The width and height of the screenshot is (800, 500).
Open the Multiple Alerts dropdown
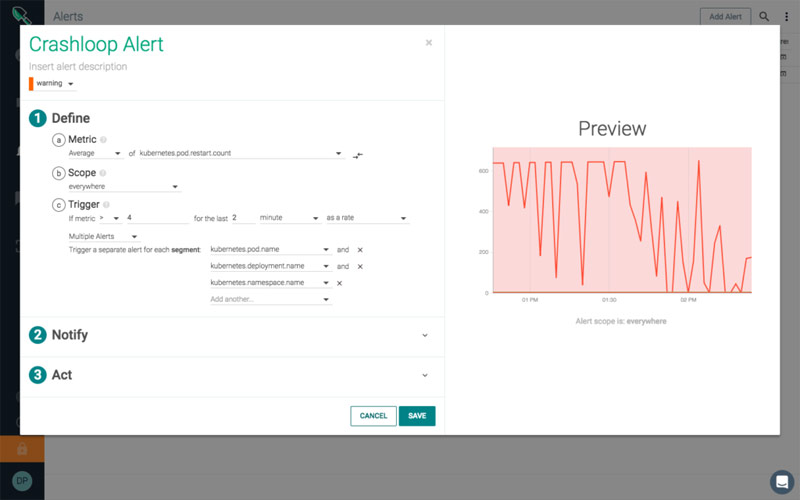tap(103, 236)
